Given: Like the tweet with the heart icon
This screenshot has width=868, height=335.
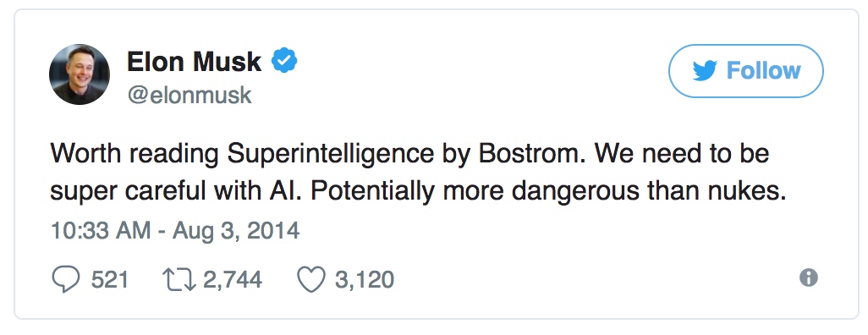Looking at the screenshot, I should 311,280.
